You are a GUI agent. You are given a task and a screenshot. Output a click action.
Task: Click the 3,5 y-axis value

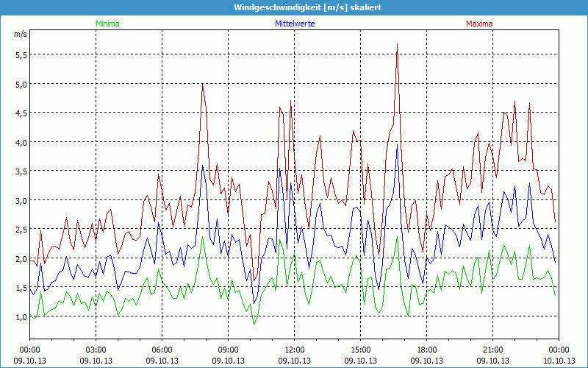(21, 171)
